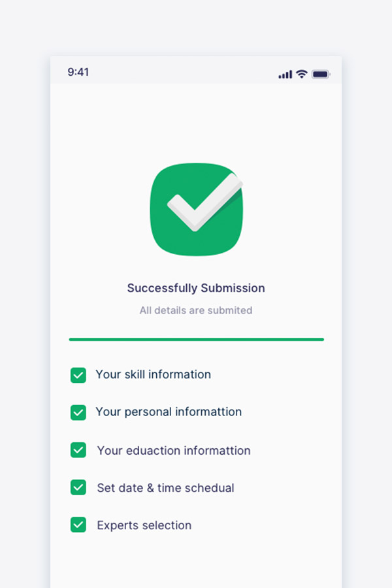Screen dimensions: 392x588
Task: Open Your personal information item
Action: coord(169,412)
